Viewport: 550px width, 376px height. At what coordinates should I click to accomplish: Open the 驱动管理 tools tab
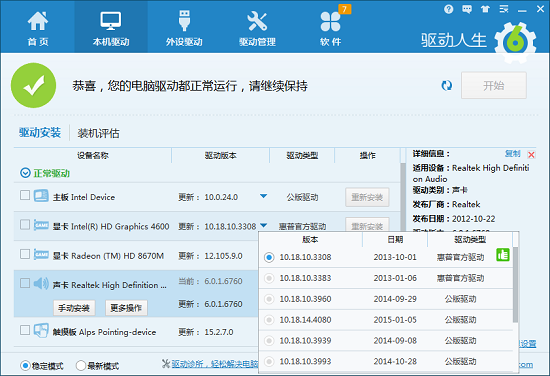point(257,28)
